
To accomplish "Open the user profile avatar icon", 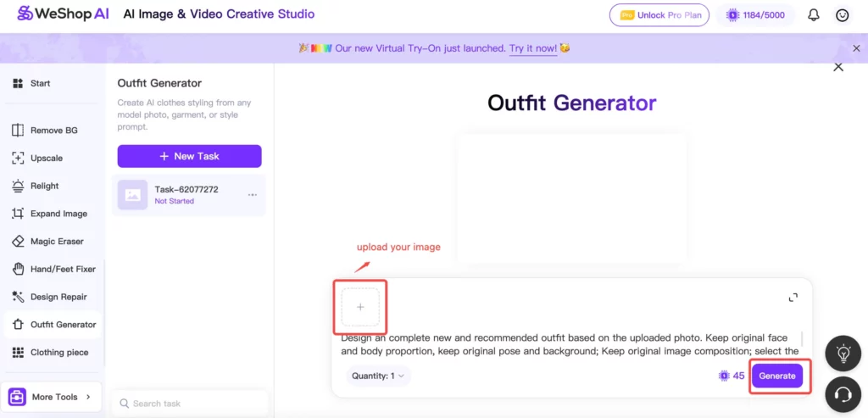I will 842,15.
